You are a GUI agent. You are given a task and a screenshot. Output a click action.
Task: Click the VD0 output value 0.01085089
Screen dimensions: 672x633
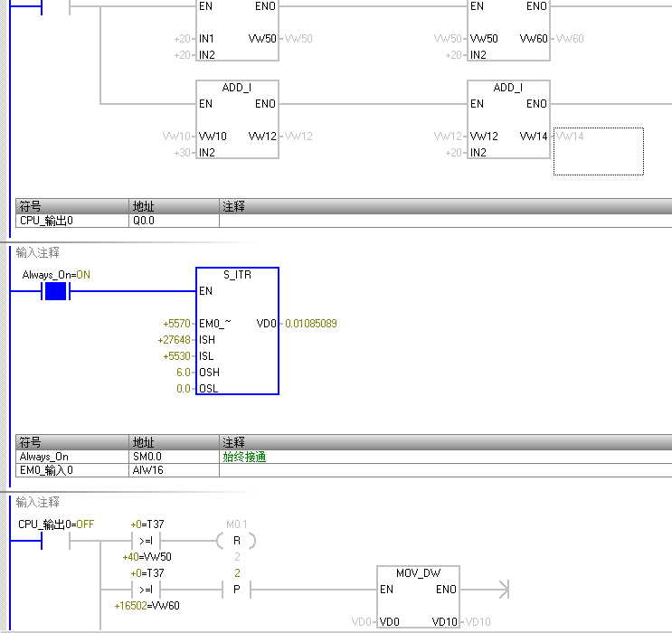(x=310, y=324)
